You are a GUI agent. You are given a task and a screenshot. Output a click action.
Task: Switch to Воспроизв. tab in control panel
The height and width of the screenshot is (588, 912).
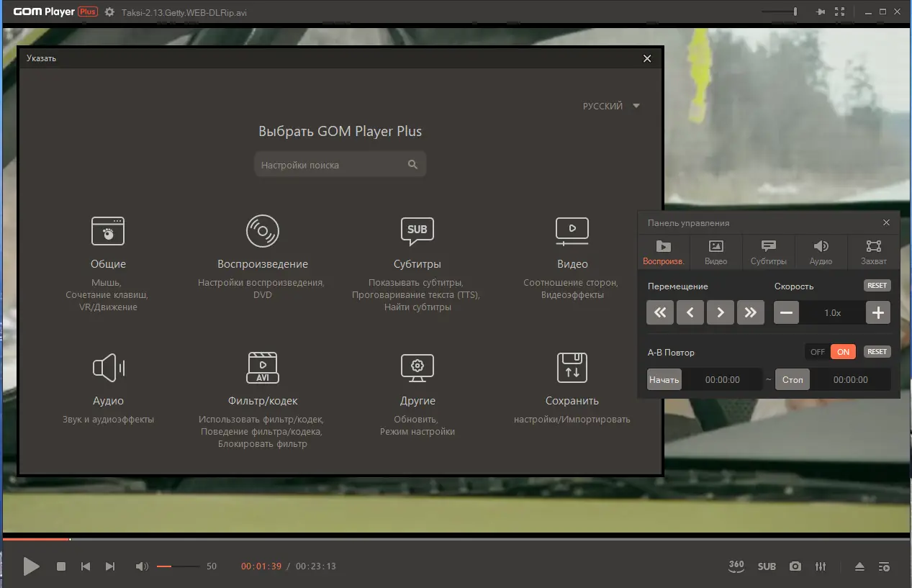664,253
